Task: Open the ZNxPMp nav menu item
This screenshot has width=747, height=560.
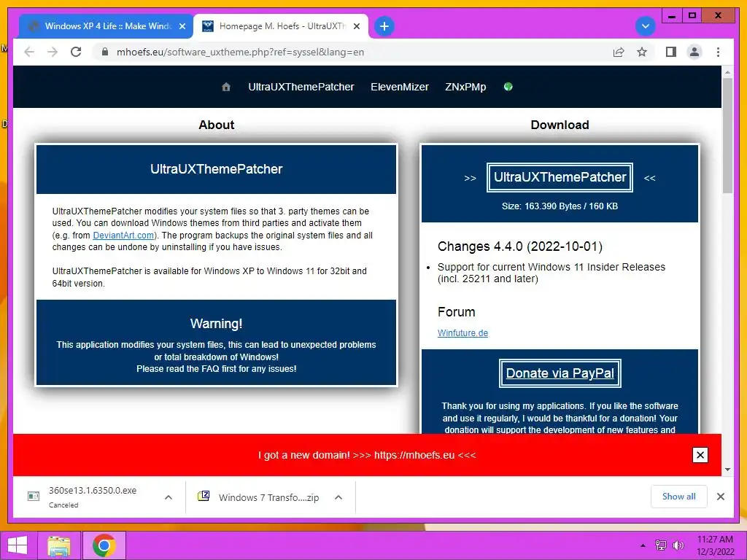Action: pyautogui.click(x=465, y=87)
